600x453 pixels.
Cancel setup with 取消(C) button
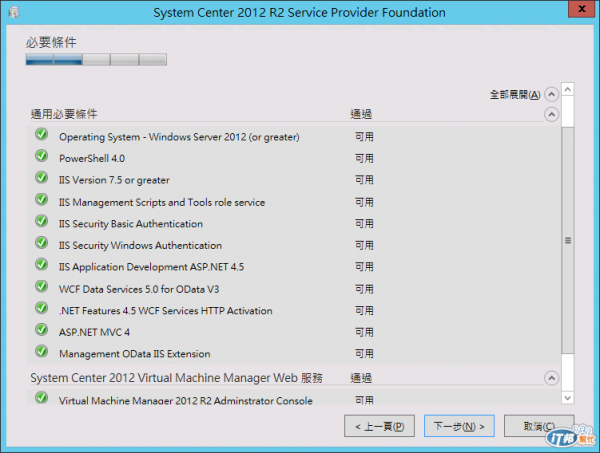pos(539,426)
